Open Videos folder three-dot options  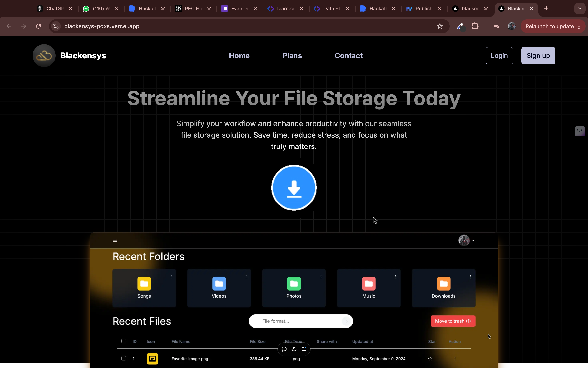click(246, 277)
